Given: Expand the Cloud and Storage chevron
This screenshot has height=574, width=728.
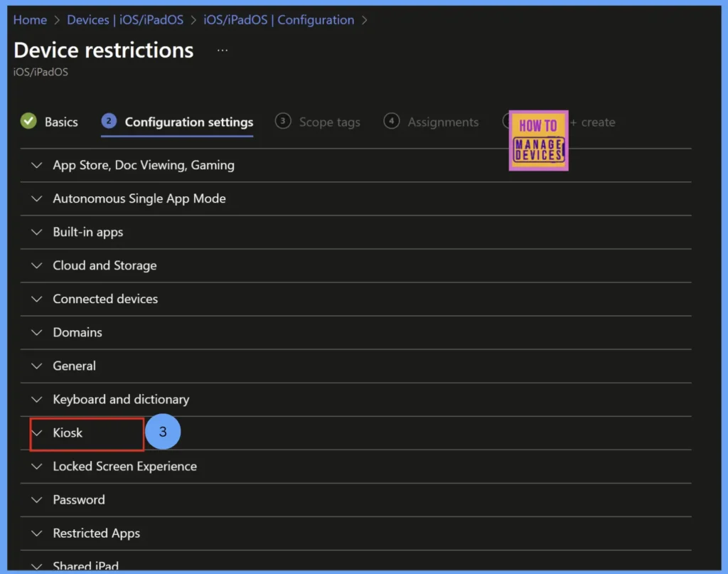Looking at the screenshot, I should (37, 265).
